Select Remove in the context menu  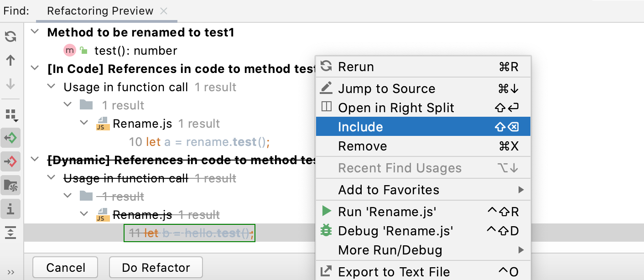click(363, 146)
